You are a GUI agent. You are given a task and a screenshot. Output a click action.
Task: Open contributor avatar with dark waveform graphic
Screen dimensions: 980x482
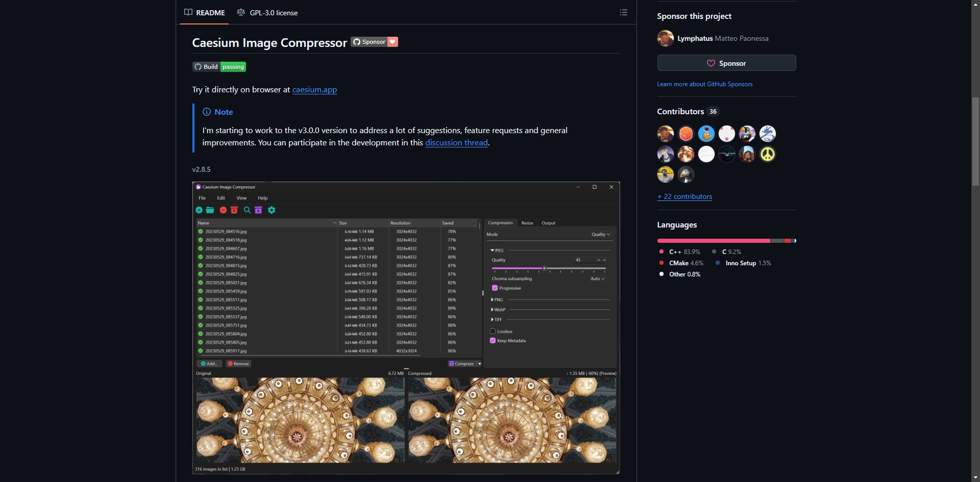(727, 154)
